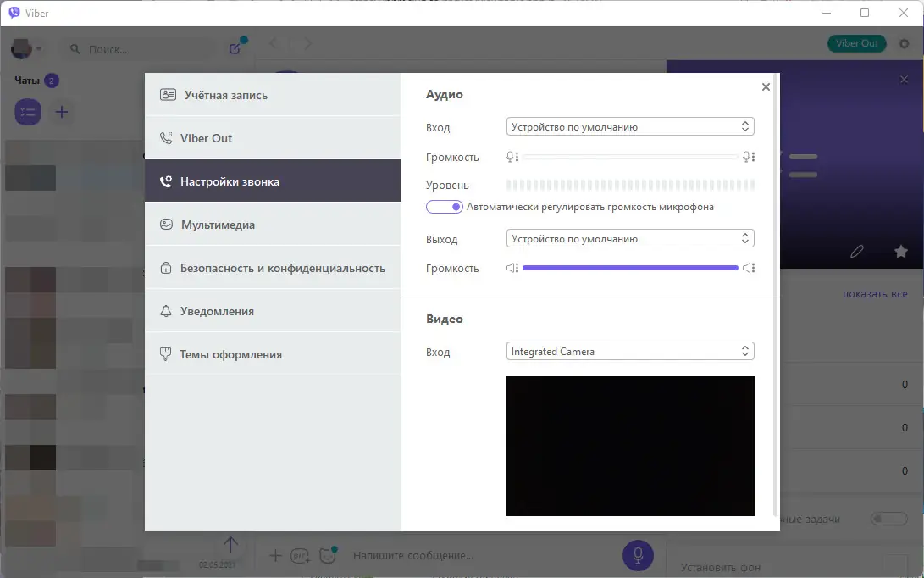Expand the audio output device dropdown
Viewport: 924px width, 578px height.
pyautogui.click(x=630, y=239)
